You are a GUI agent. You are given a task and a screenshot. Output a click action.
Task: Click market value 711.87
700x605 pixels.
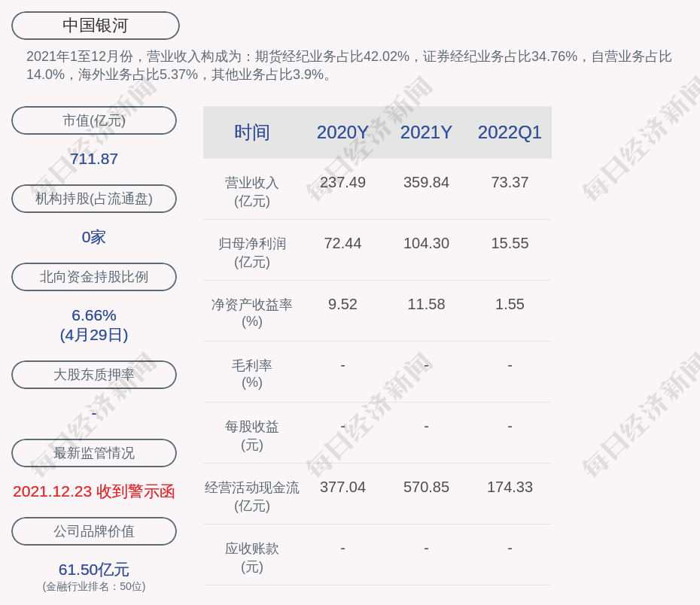pos(94,159)
